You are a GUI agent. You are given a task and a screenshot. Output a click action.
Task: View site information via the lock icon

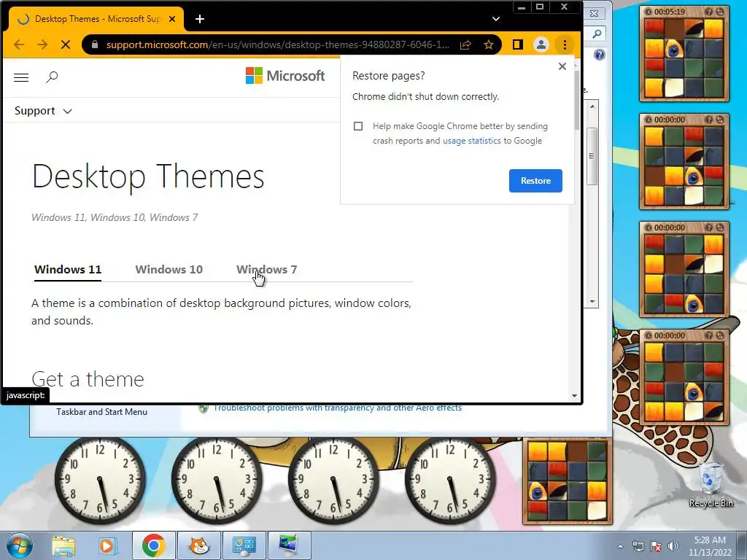95,44
